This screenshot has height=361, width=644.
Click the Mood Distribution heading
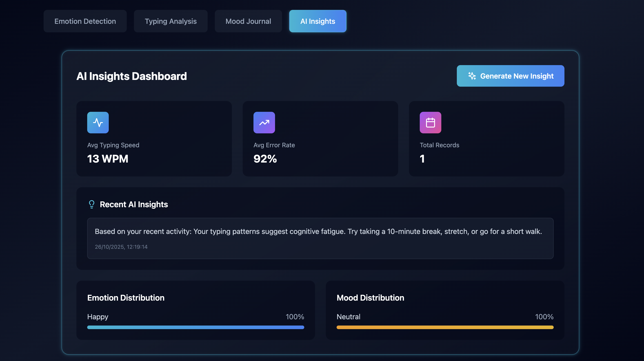[370, 297]
